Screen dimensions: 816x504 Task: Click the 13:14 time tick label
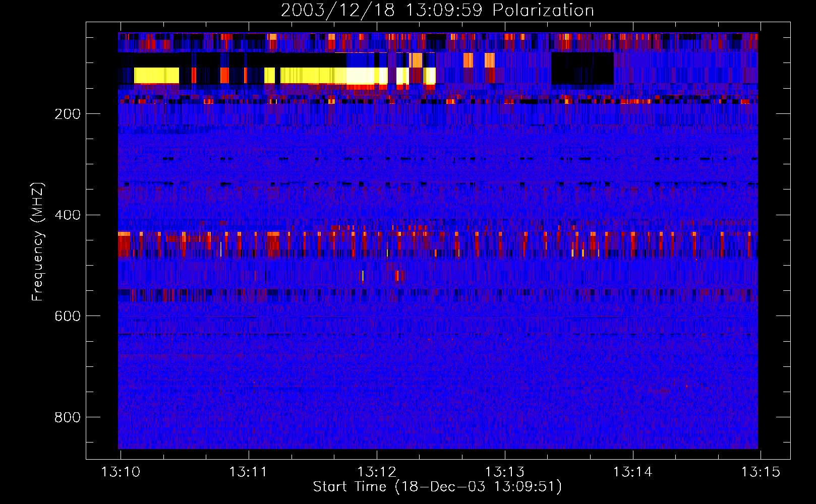633,472
